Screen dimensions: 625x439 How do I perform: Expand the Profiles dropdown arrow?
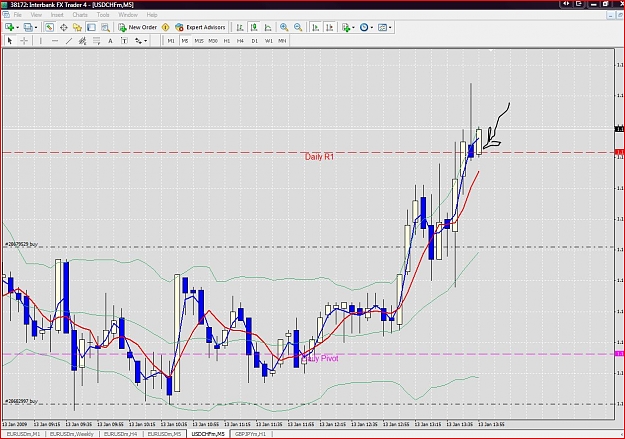[36, 28]
